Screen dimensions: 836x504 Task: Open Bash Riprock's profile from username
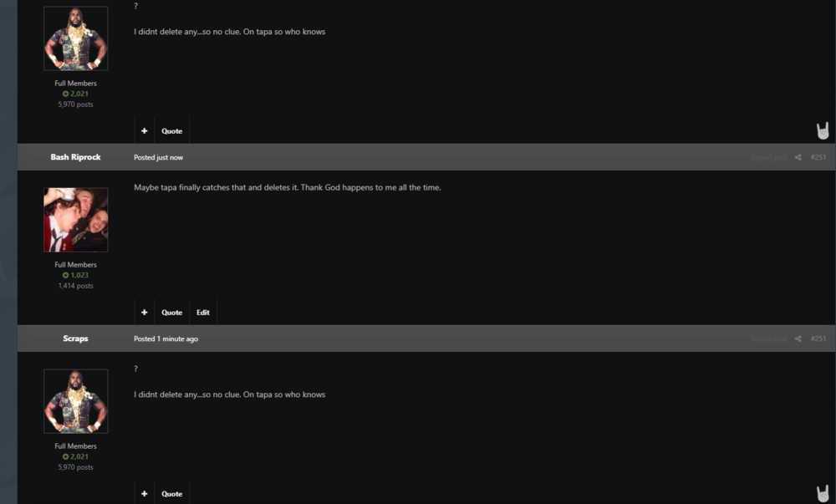click(x=75, y=157)
